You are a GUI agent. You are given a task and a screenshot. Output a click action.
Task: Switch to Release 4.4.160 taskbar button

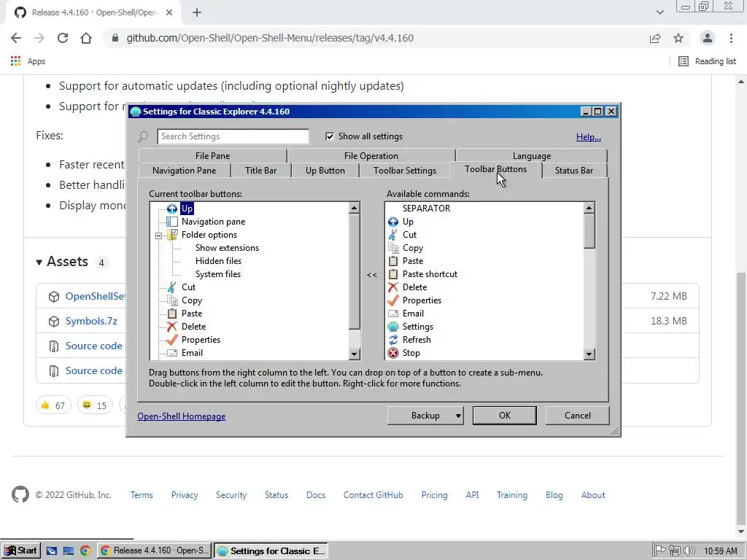[x=155, y=551]
